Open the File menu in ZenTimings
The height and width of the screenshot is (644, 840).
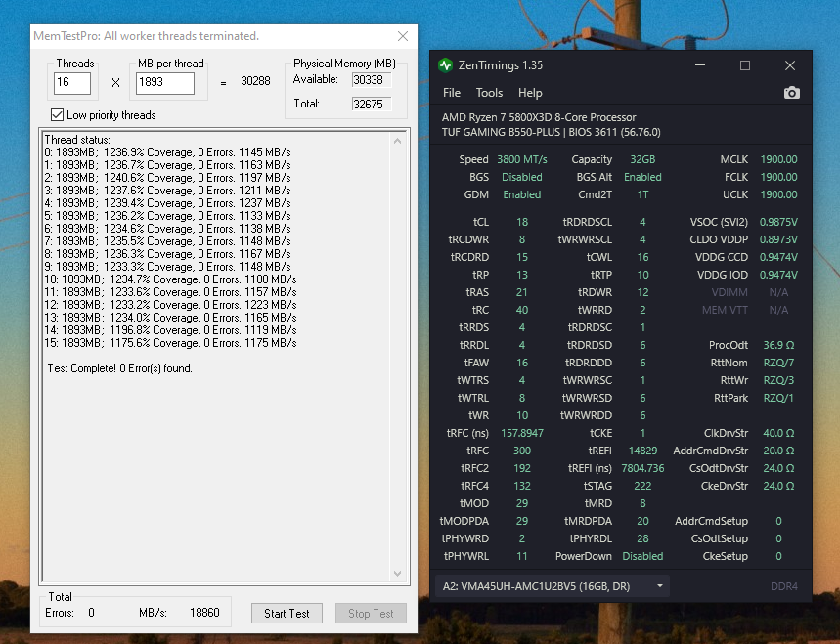coord(452,93)
